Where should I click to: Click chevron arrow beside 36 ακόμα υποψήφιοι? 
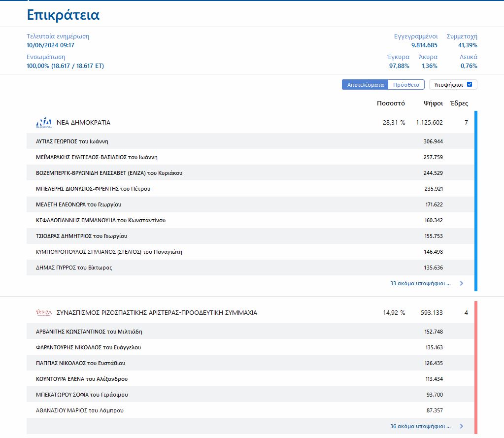point(462,426)
